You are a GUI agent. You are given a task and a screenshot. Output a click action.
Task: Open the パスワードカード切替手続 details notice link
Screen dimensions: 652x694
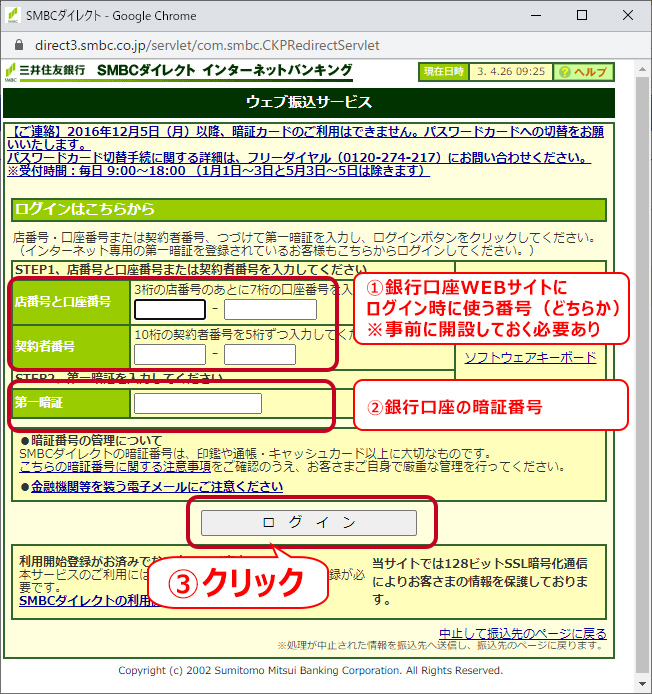(299, 158)
